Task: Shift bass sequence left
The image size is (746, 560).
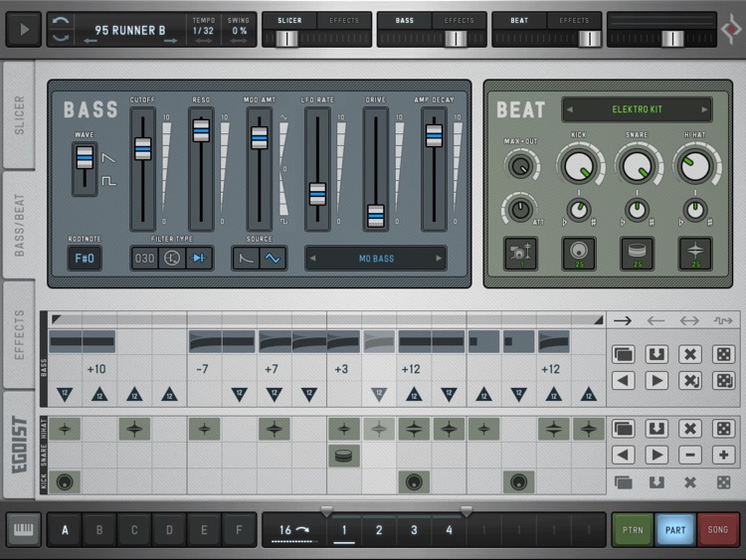Action: tap(624, 381)
